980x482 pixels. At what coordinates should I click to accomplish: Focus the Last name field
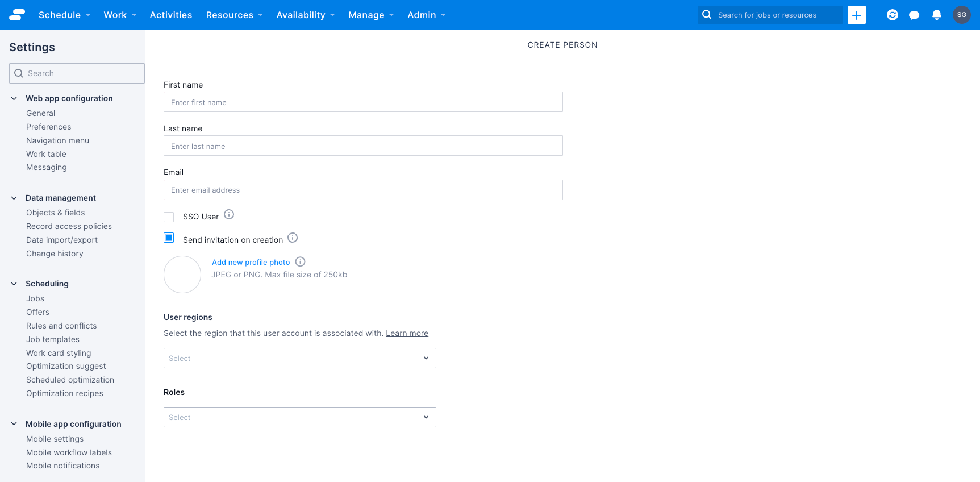(x=363, y=146)
